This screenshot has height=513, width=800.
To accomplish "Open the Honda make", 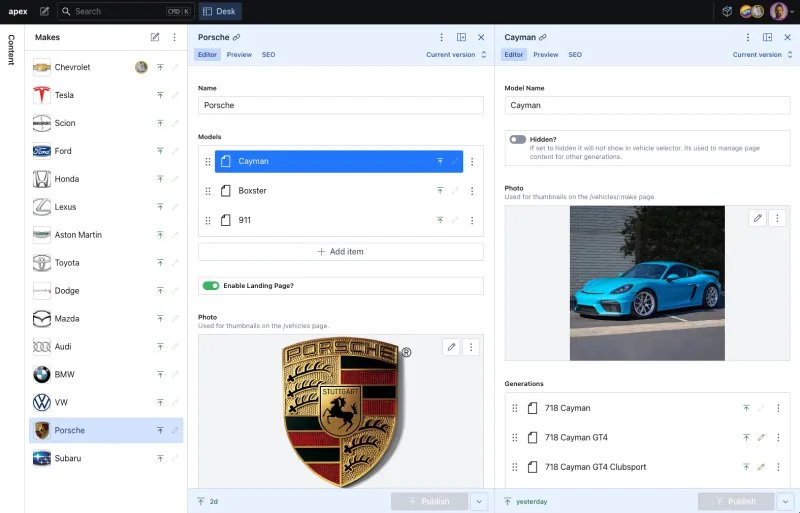I will point(106,179).
